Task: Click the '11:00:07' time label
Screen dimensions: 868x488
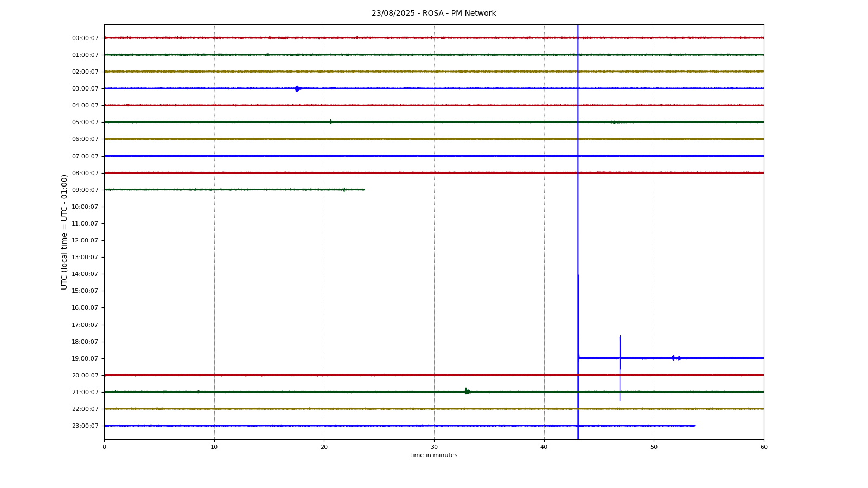Action: pyautogui.click(x=85, y=223)
